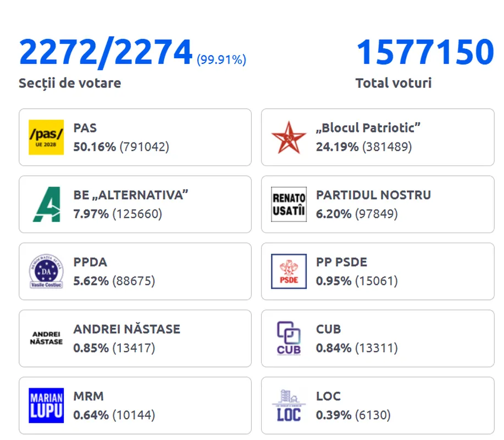Click the PSDE rose logo

click(x=289, y=272)
